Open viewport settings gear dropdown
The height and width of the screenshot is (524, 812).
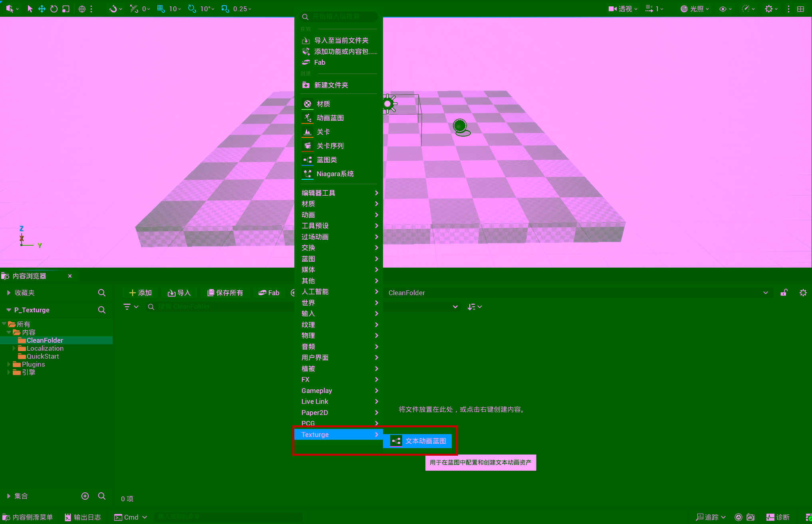771,9
